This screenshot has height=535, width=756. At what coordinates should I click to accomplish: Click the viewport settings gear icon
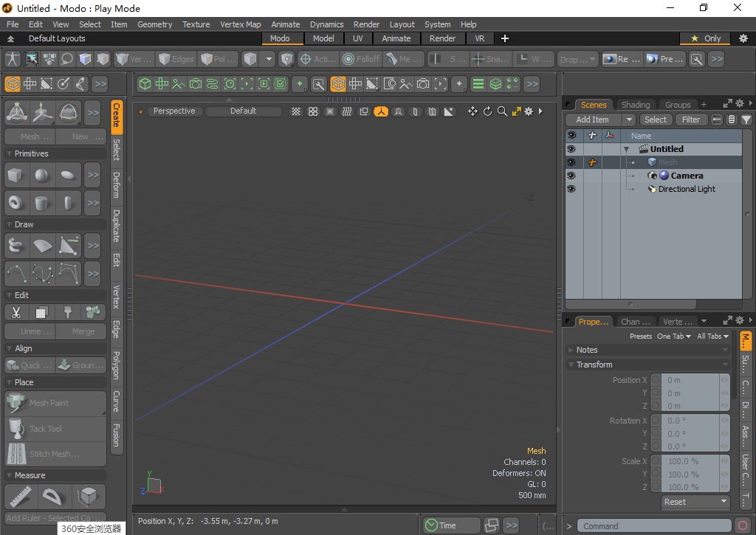click(x=529, y=111)
